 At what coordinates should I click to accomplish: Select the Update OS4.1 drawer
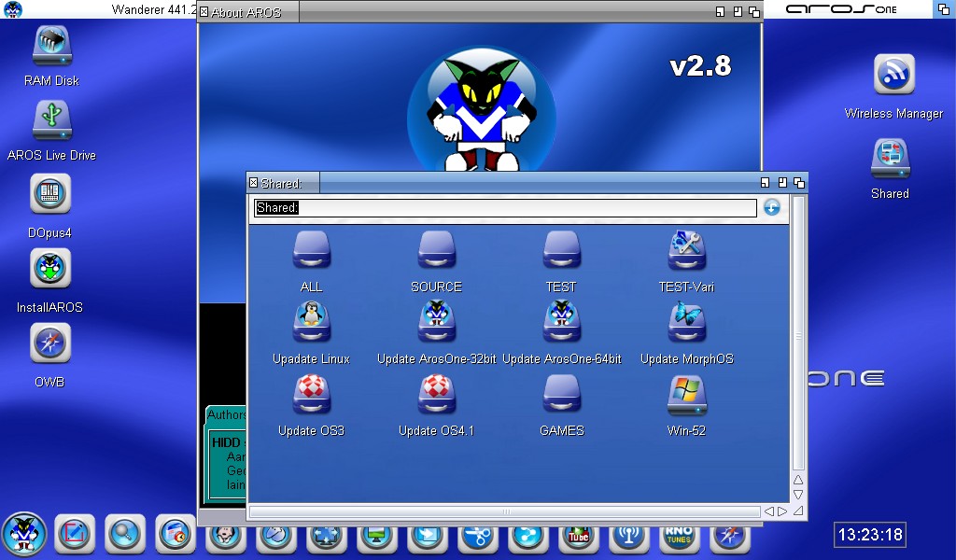click(436, 396)
